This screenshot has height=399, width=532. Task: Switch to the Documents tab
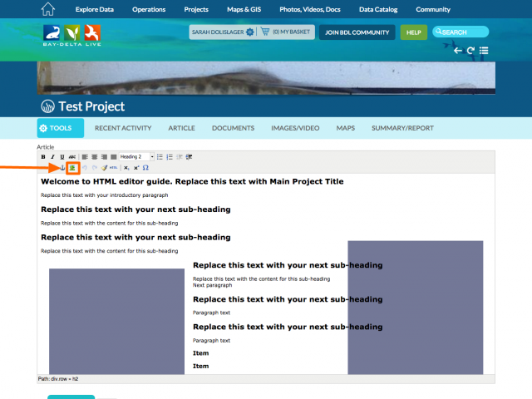[x=233, y=128]
